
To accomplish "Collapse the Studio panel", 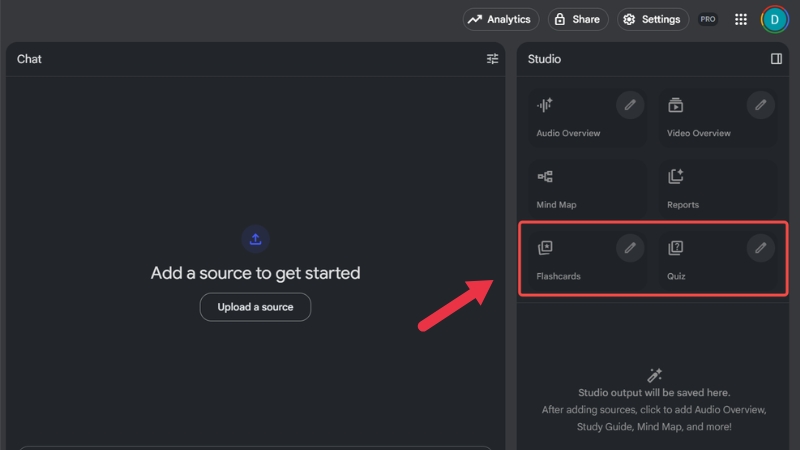I will [x=776, y=59].
